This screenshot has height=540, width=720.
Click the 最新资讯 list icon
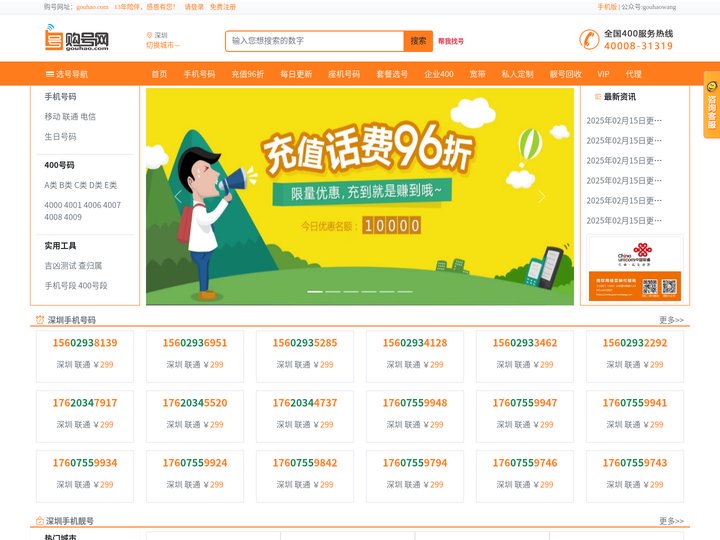click(x=598, y=96)
